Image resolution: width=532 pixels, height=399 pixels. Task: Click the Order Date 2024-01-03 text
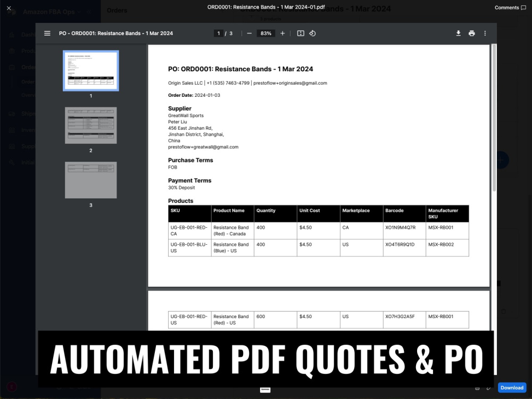[194, 95]
